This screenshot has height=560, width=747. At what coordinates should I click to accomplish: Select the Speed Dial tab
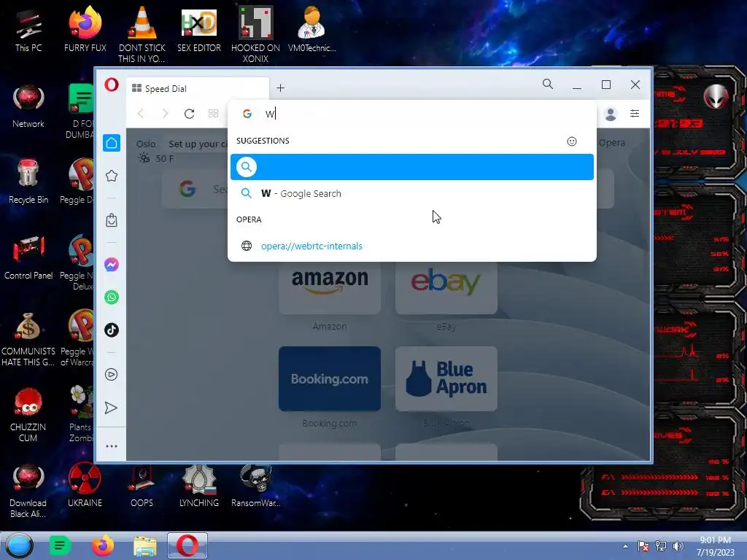click(x=198, y=88)
